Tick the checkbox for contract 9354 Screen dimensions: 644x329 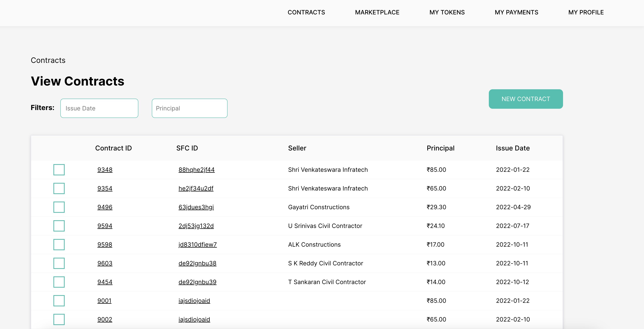59,188
